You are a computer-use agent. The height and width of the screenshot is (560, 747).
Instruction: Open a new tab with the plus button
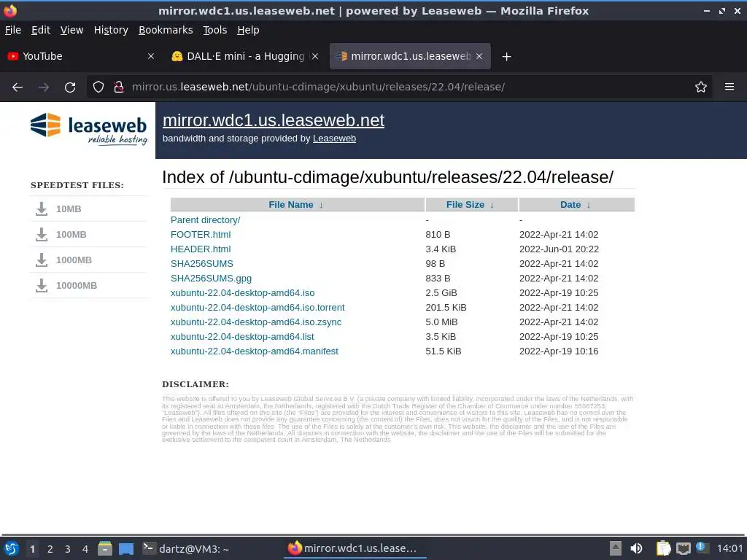(x=506, y=57)
